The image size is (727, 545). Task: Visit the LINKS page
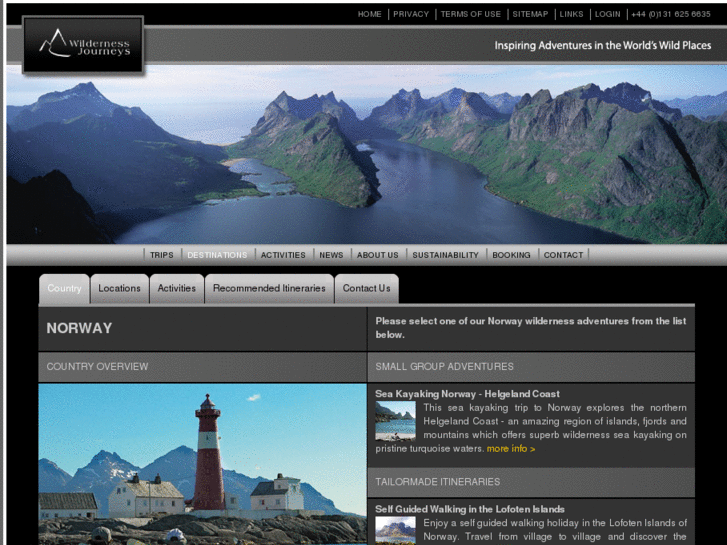coord(571,14)
